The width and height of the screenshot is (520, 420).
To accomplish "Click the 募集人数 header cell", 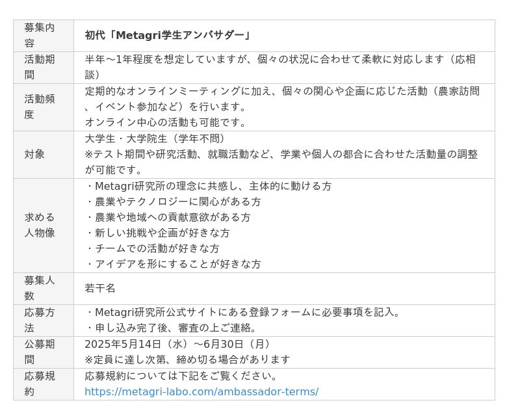I will [x=44, y=289].
